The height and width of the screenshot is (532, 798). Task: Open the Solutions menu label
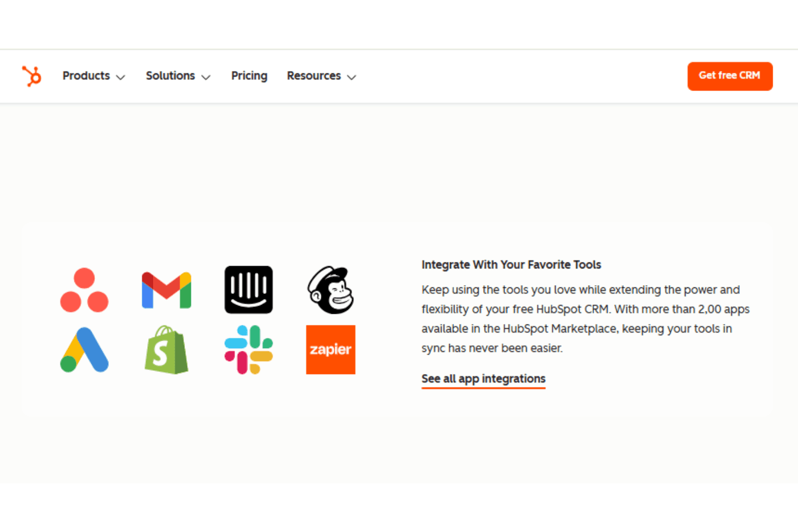[x=170, y=76]
